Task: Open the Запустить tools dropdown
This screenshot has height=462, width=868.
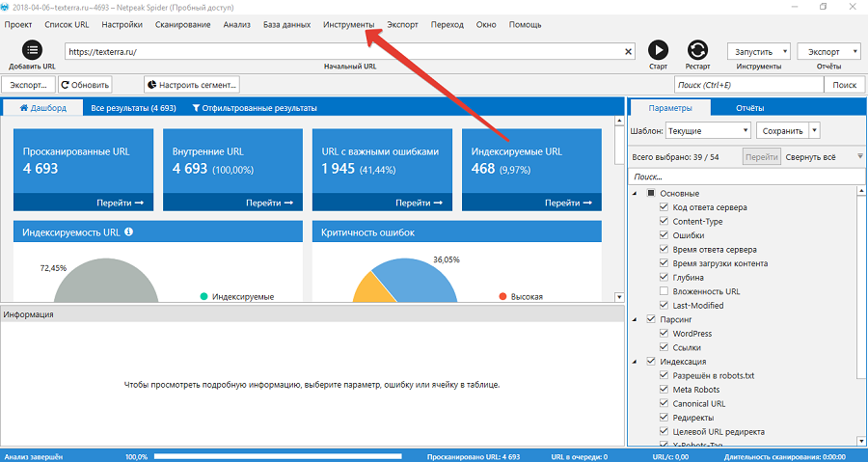Action: click(x=758, y=51)
